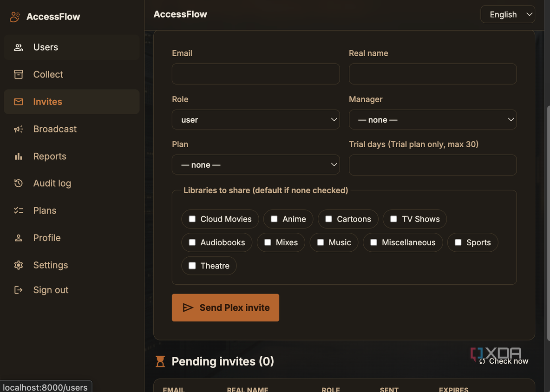Navigate to Broadcast
Image resolution: width=550 pixels, height=392 pixels.
72,129
